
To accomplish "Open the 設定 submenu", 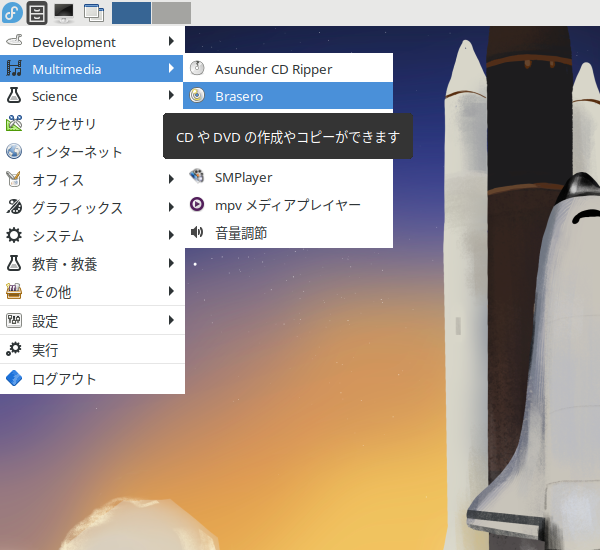I will tap(92, 320).
